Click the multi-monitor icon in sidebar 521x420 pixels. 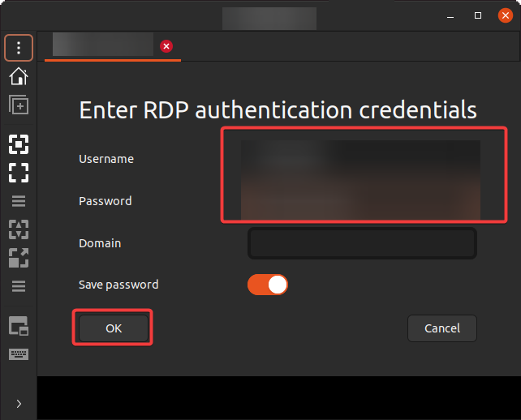[x=19, y=326]
